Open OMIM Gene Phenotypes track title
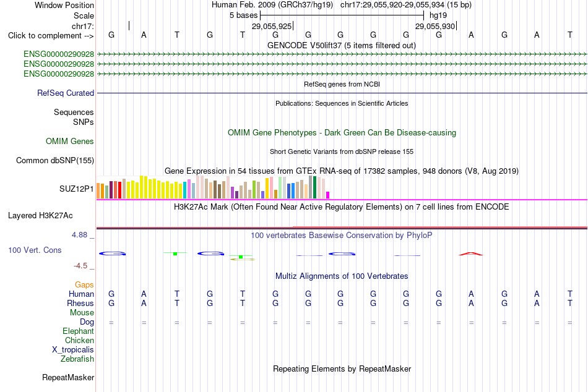Image resolution: width=588 pixels, height=392 pixels. point(342,133)
